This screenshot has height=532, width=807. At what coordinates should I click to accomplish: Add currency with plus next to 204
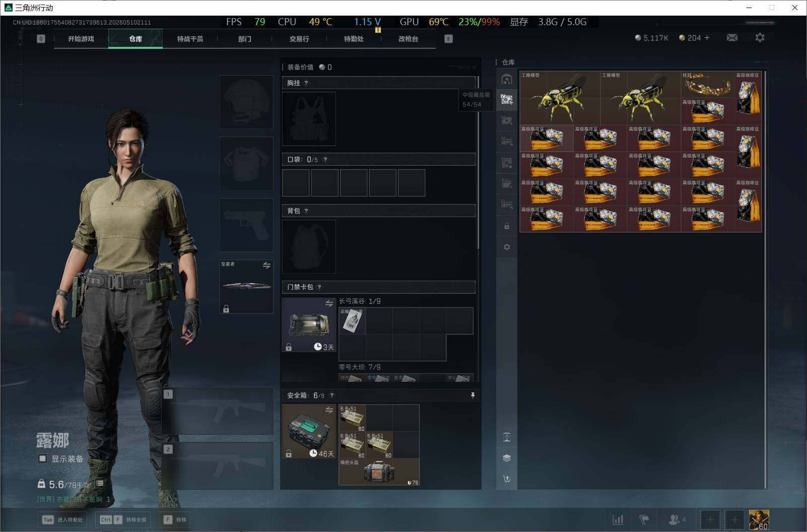click(x=707, y=38)
